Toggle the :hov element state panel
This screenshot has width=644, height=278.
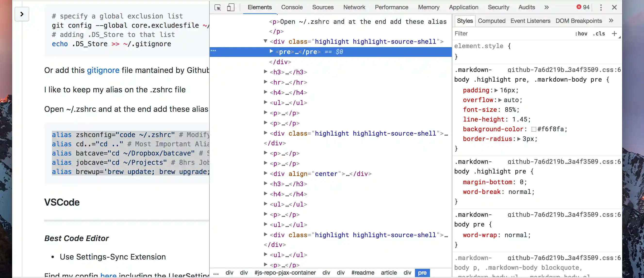(x=581, y=34)
